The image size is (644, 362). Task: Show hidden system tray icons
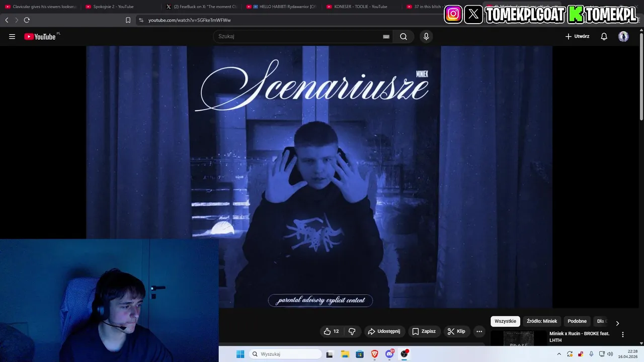558,354
